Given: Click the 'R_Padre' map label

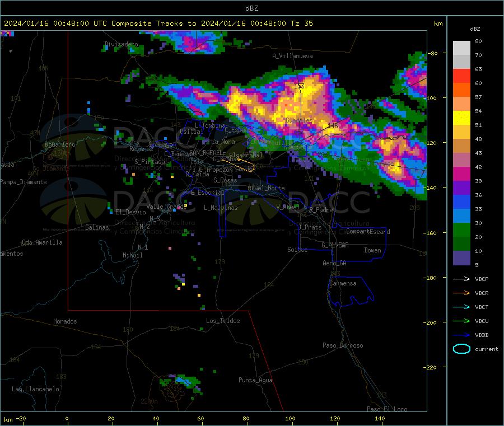Looking at the screenshot, I should tap(321, 210).
